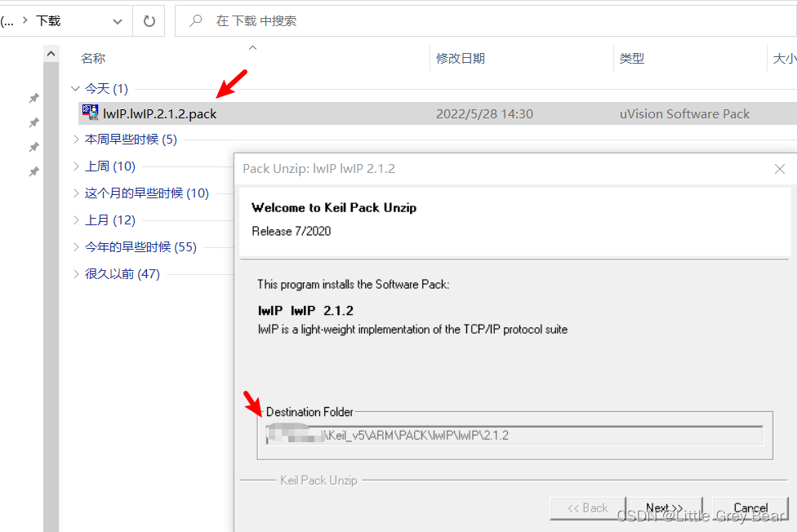
Task: Click the << Back button in Pack Unzip
Action: (x=588, y=508)
